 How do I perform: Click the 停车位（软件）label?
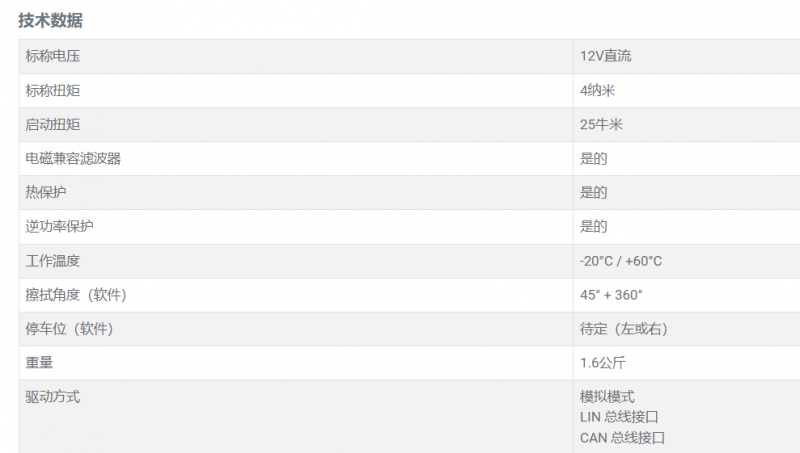tap(69, 329)
